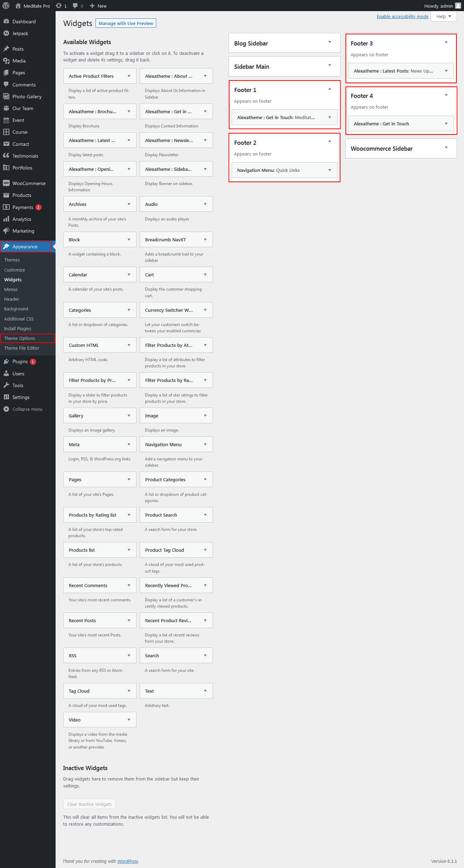Click the Manage with Live Preview button
Viewport: 464px width, 868px height.
click(126, 23)
